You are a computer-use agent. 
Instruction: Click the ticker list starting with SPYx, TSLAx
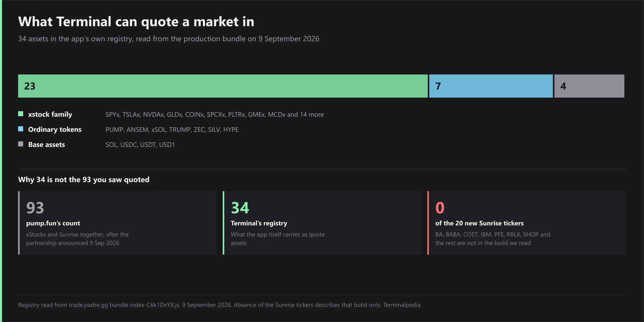pyautogui.click(x=215, y=114)
